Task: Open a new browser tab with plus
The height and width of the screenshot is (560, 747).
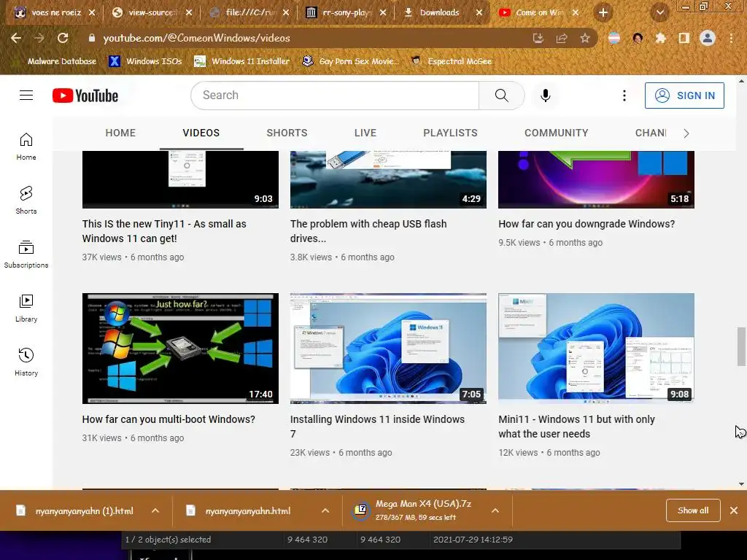Action: point(603,12)
